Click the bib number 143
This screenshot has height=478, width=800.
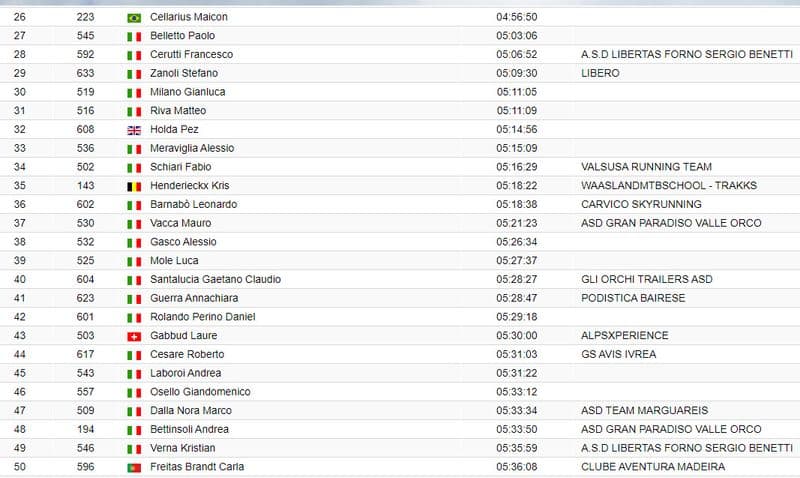85,186
